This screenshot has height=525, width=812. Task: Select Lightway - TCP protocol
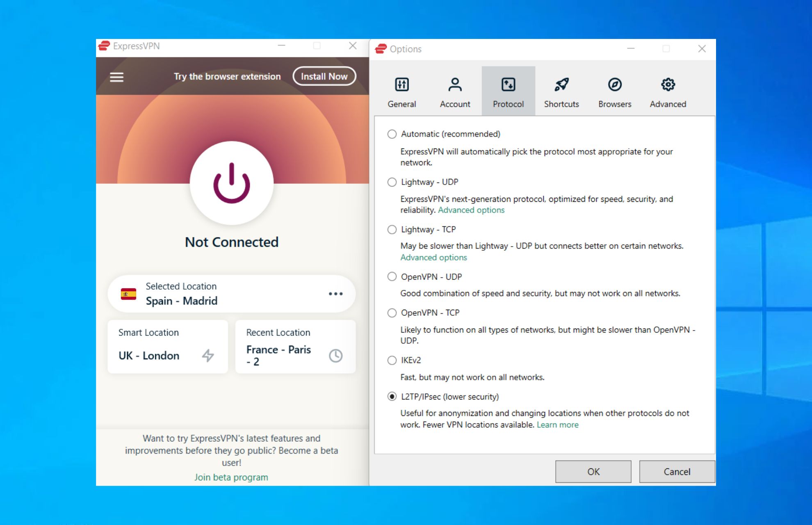click(x=392, y=230)
